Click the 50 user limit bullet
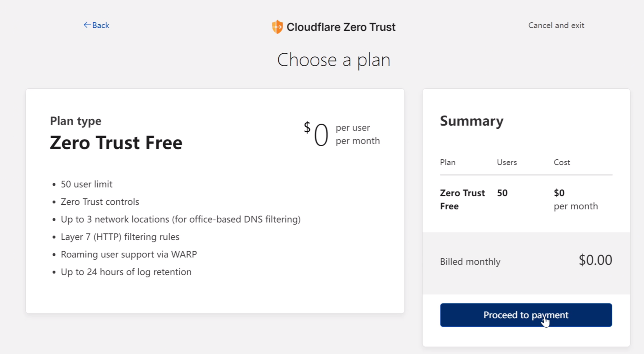Screen dimensions: 644x354 click(86, 184)
